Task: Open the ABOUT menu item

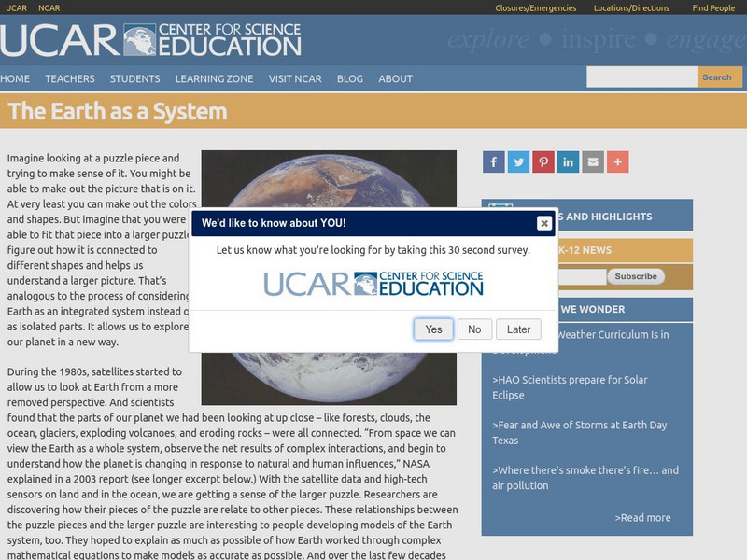Action: tap(395, 78)
